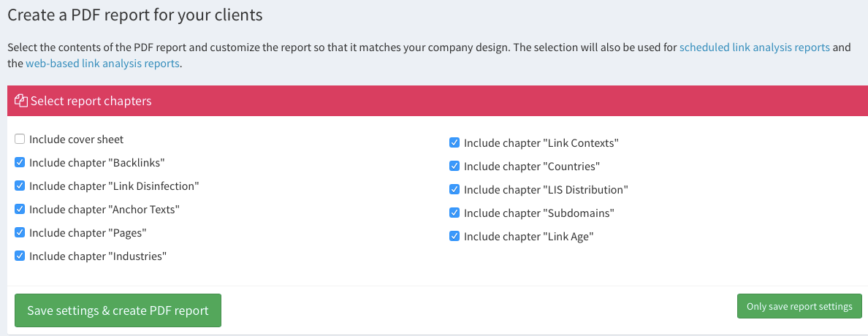Uncheck Include chapter "Link Contexts"

[x=454, y=142]
